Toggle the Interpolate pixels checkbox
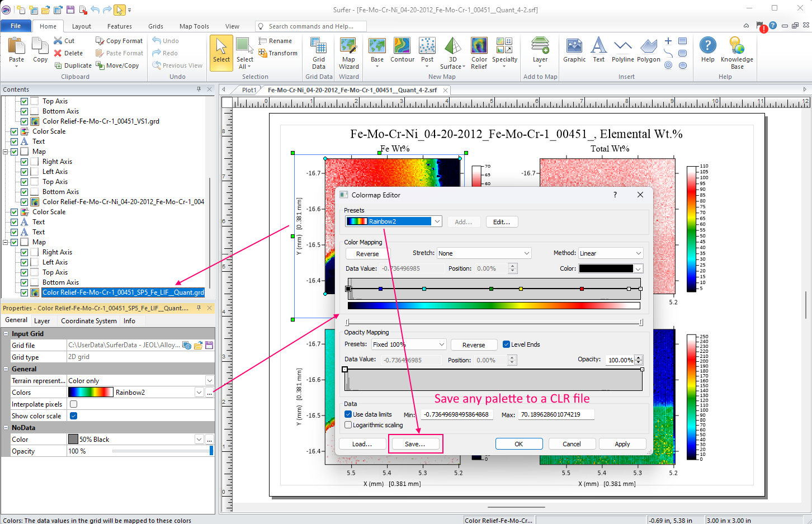 click(73, 404)
